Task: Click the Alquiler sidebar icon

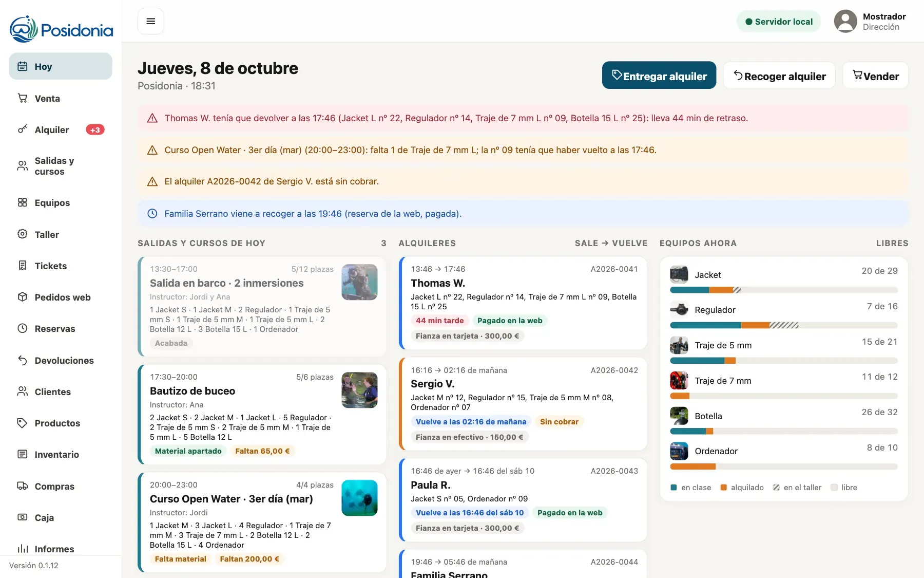Action: tap(23, 129)
